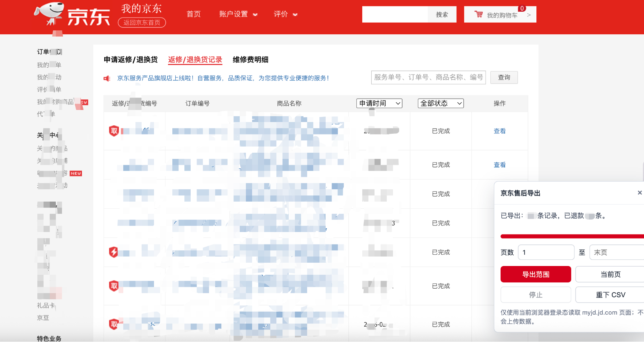Go to 首页 in the top navigation
The image size is (644, 342).
[x=194, y=14]
